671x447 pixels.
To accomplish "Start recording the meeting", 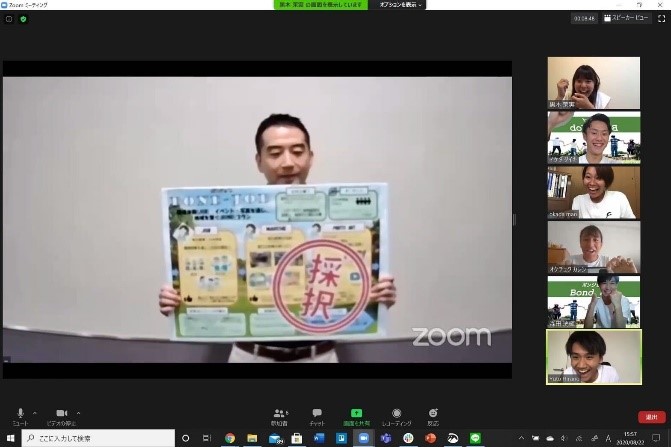I will click(397, 417).
